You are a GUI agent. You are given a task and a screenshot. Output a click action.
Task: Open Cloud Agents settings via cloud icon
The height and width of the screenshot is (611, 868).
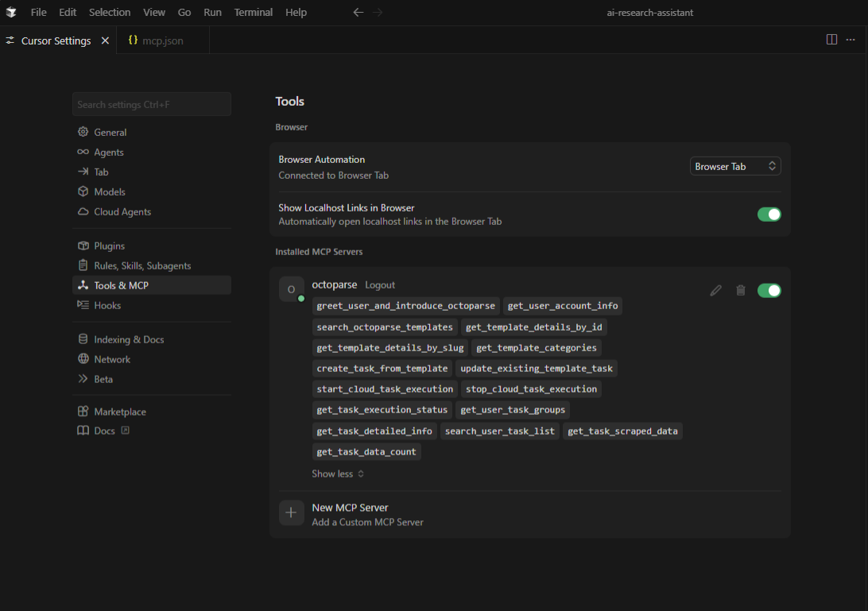click(83, 211)
